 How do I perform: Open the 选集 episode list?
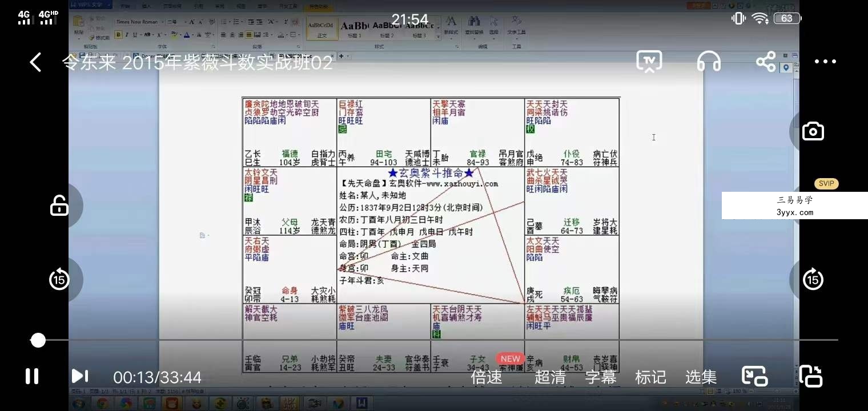click(x=701, y=377)
